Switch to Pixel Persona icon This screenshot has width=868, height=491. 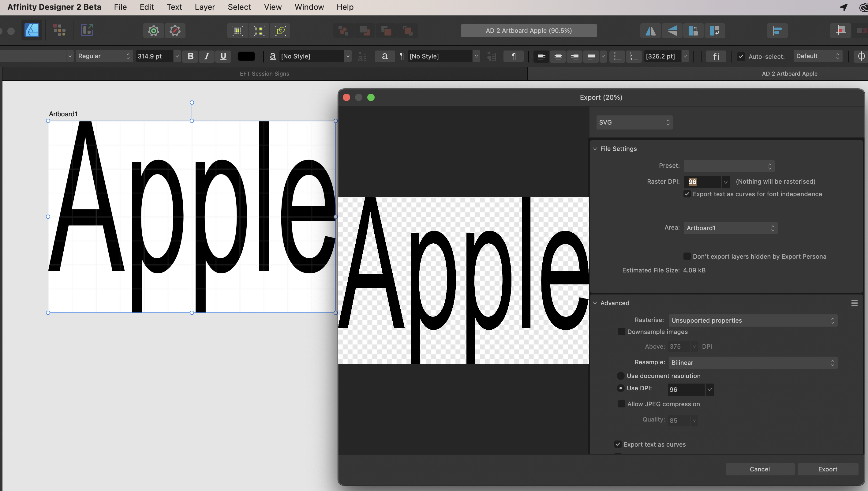coord(59,31)
